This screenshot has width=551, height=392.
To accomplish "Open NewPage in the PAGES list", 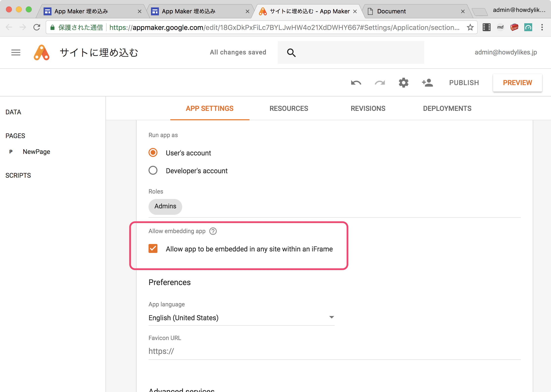I will (36, 152).
